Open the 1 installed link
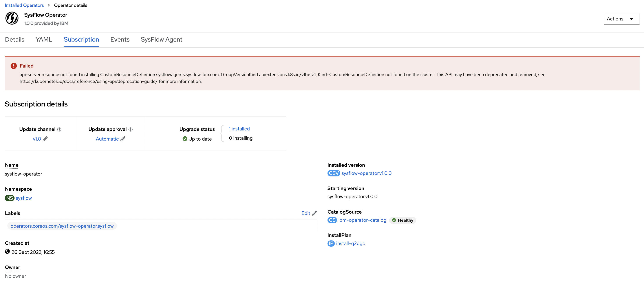 pos(239,129)
